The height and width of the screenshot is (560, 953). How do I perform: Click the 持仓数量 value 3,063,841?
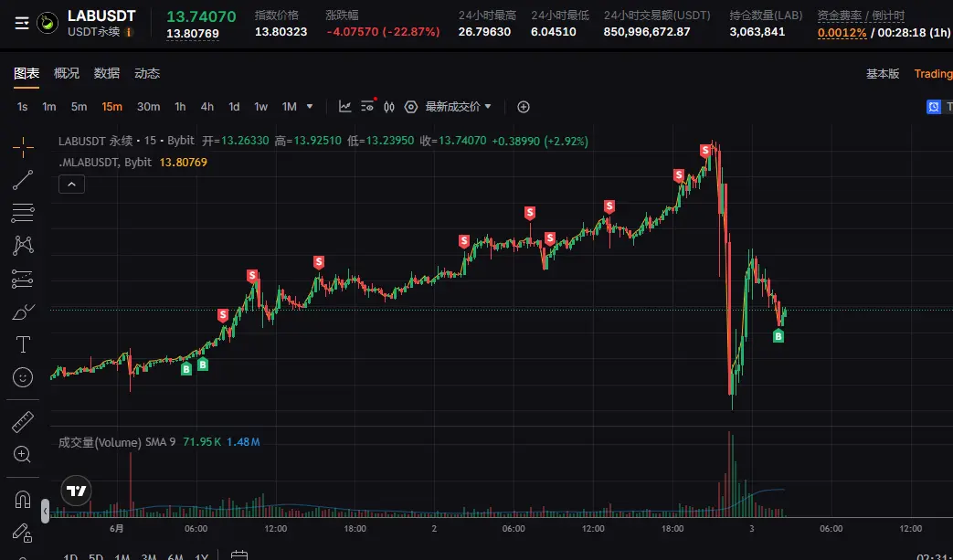click(x=757, y=32)
